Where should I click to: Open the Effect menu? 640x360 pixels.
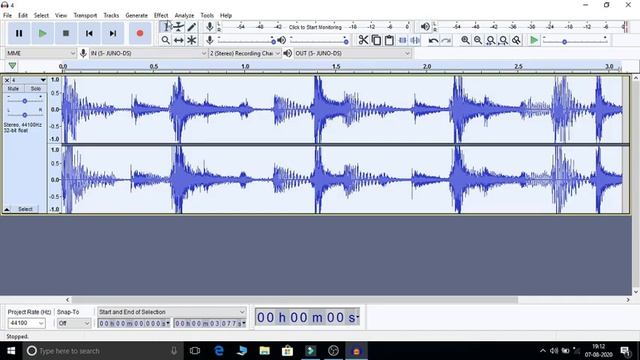[161, 15]
